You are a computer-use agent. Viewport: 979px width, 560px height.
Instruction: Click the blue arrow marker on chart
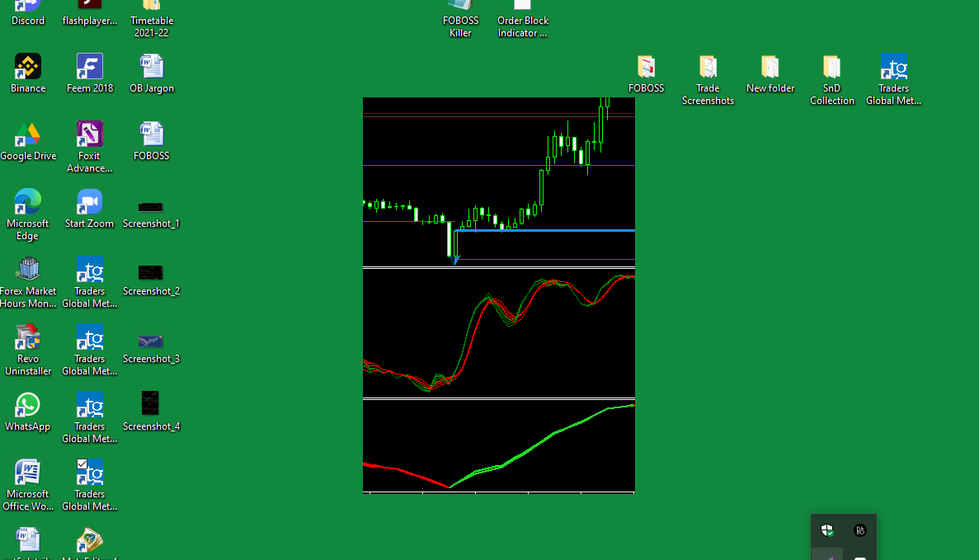455,260
